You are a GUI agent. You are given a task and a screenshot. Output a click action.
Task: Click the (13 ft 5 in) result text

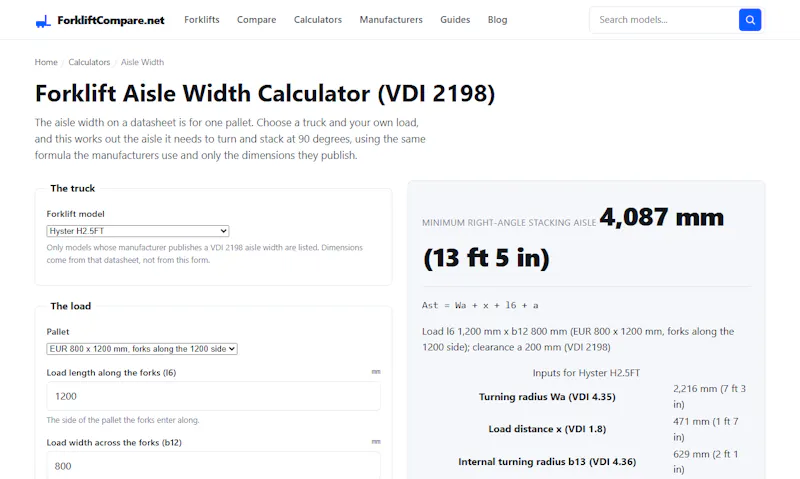pyautogui.click(x=486, y=258)
